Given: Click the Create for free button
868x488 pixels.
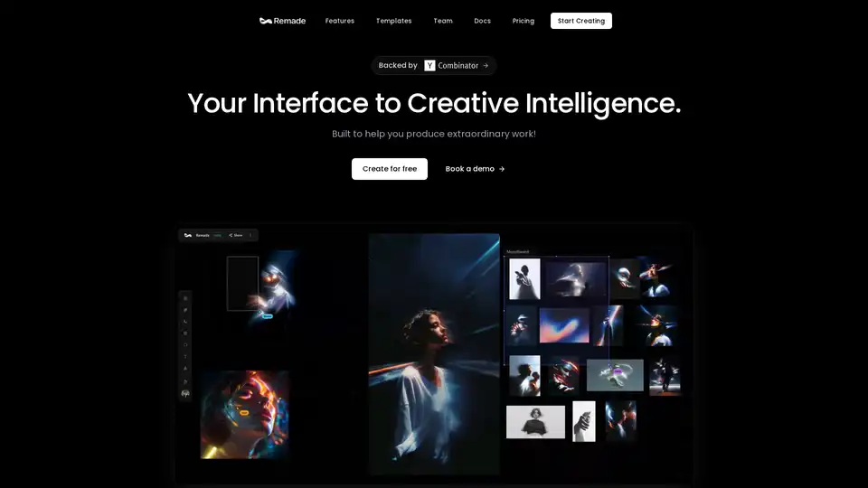Looking at the screenshot, I should click(390, 169).
